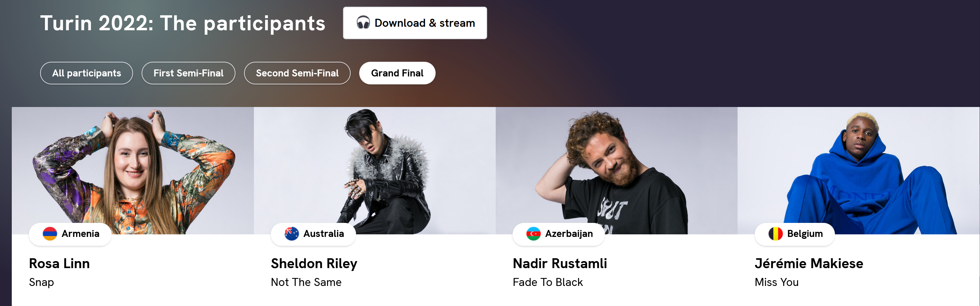Open the Jérémie Makiese artist link
The height and width of the screenshot is (306, 980).
pyautogui.click(x=809, y=263)
